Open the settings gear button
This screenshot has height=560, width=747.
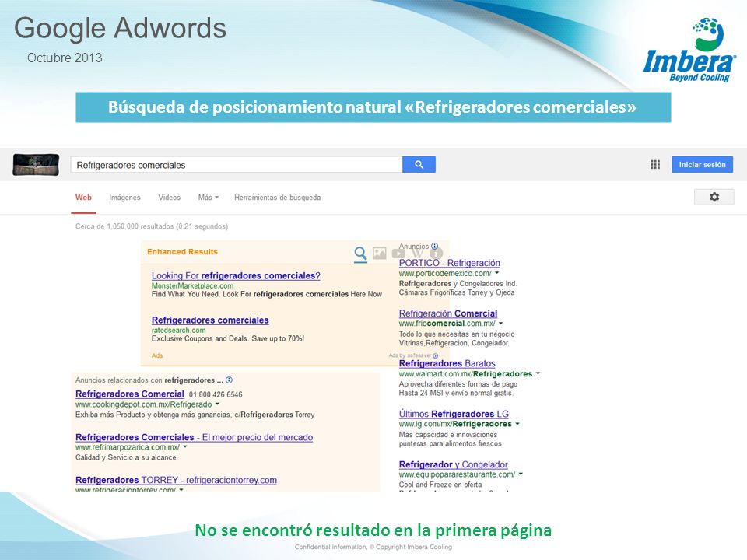tap(714, 197)
